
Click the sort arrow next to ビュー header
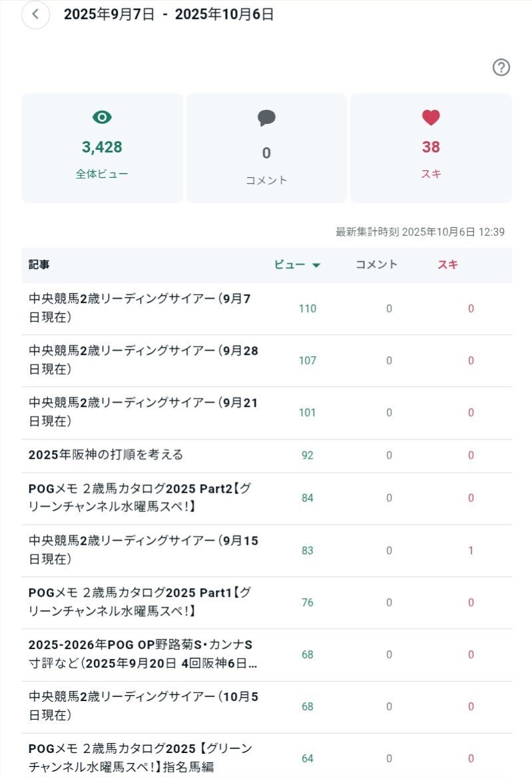318,265
